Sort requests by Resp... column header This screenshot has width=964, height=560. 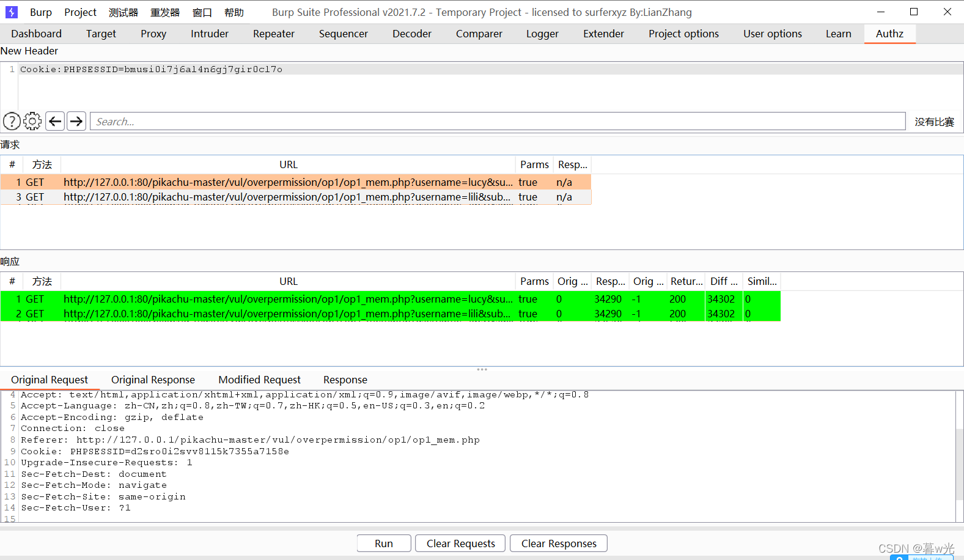coord(572,164)
